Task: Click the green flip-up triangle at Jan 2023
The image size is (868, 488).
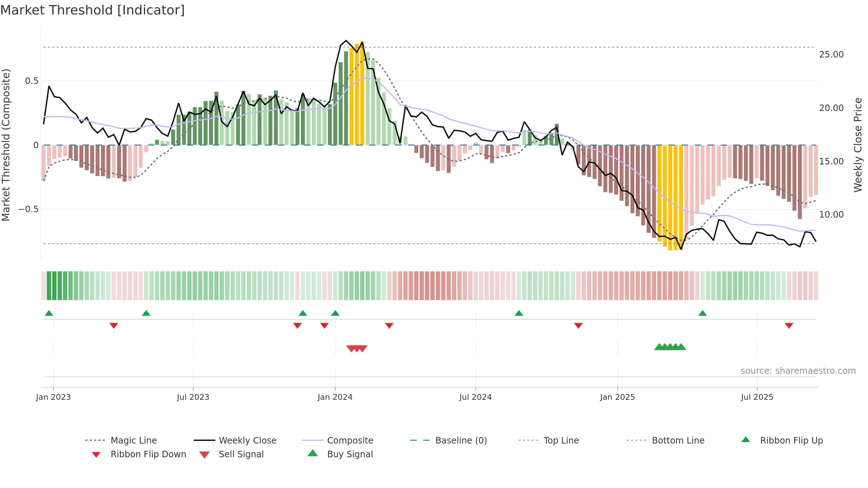Action: click(x=49, y=313)
